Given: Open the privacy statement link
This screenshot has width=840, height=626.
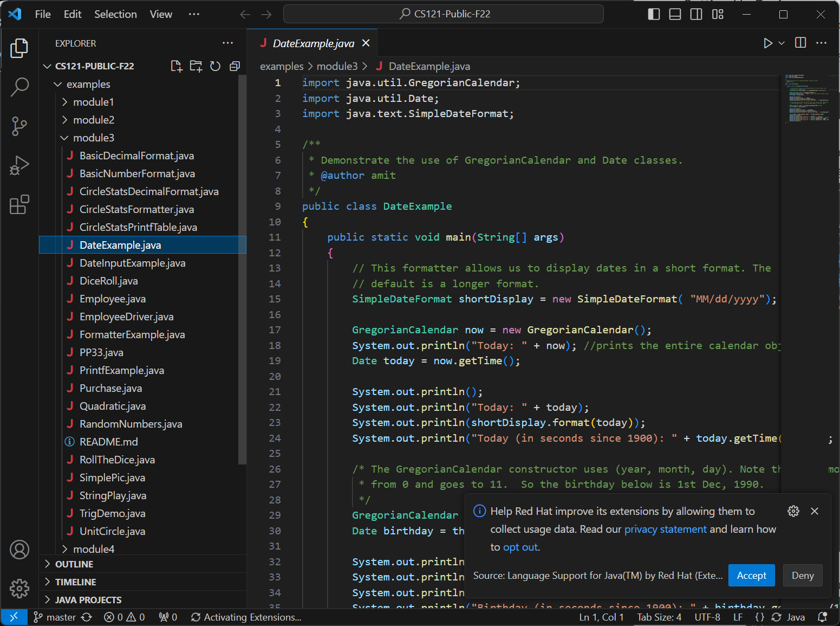Looking at the screenshot, I should point(665,529).
